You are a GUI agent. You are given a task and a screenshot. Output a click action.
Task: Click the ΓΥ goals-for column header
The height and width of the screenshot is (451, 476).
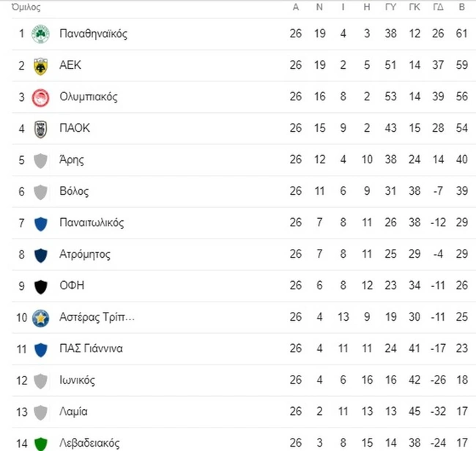click(390, 7)
